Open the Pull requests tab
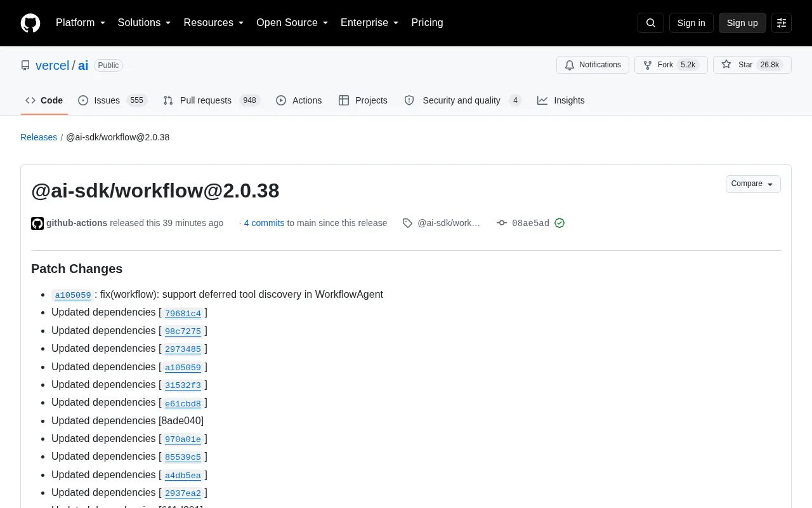This screenshot has height=508, width=812. click(211, 100)
